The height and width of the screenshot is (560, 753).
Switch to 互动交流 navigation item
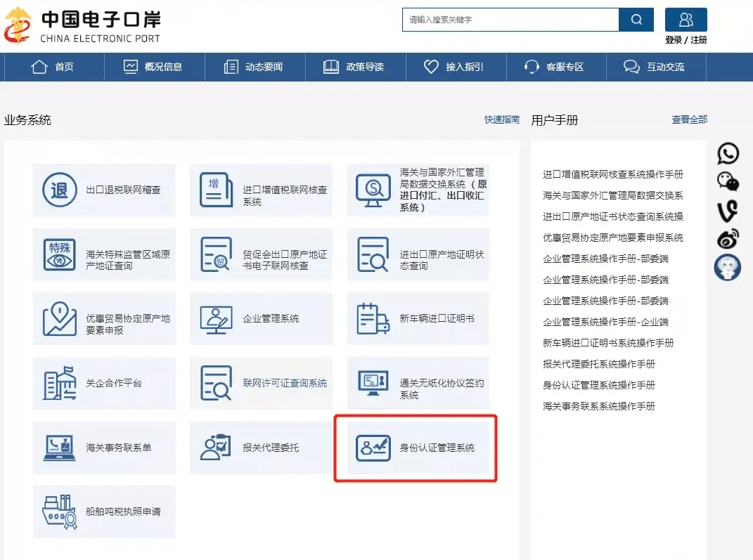point(656,67)
